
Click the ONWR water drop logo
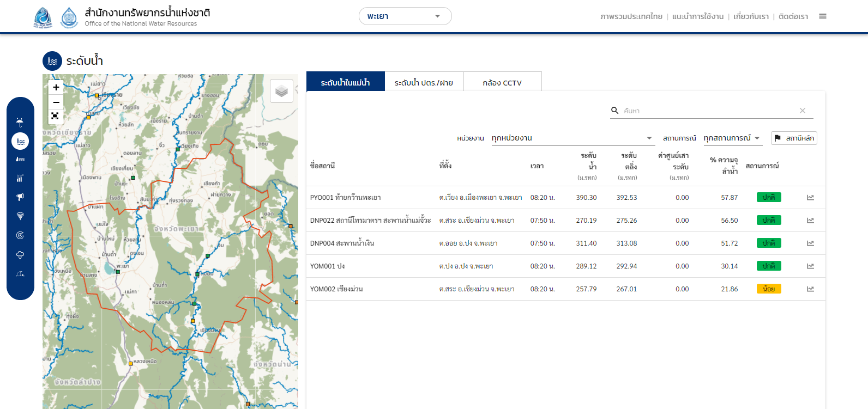[69, 17]
